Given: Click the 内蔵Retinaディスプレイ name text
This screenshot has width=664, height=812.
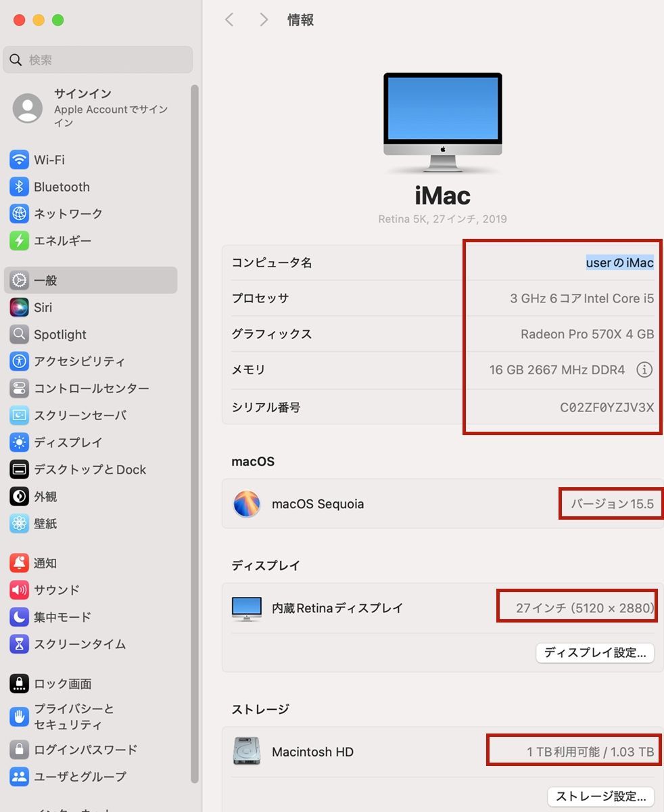Looking at the screenshot, I should pos(337,608).
